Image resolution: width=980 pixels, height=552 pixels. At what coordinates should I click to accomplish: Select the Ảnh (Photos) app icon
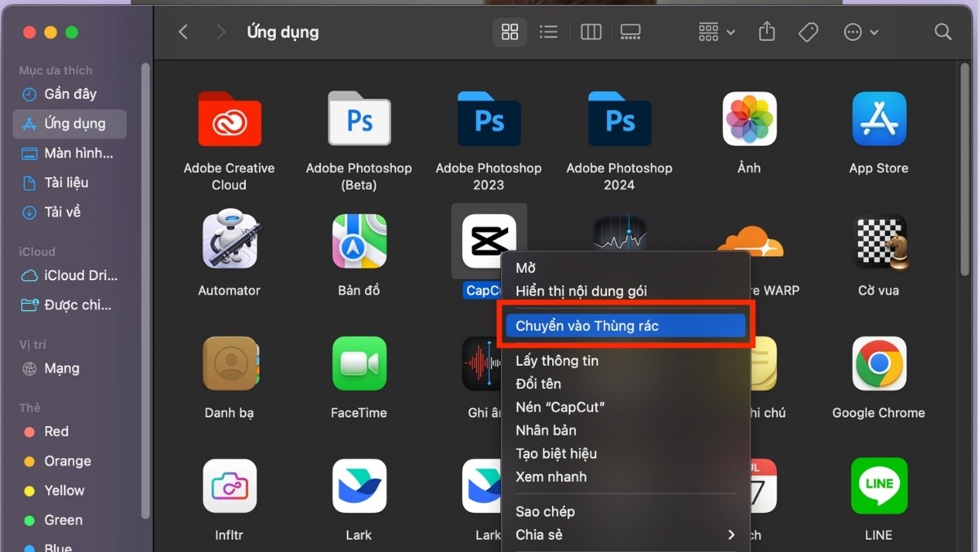[x=749, y=119]
